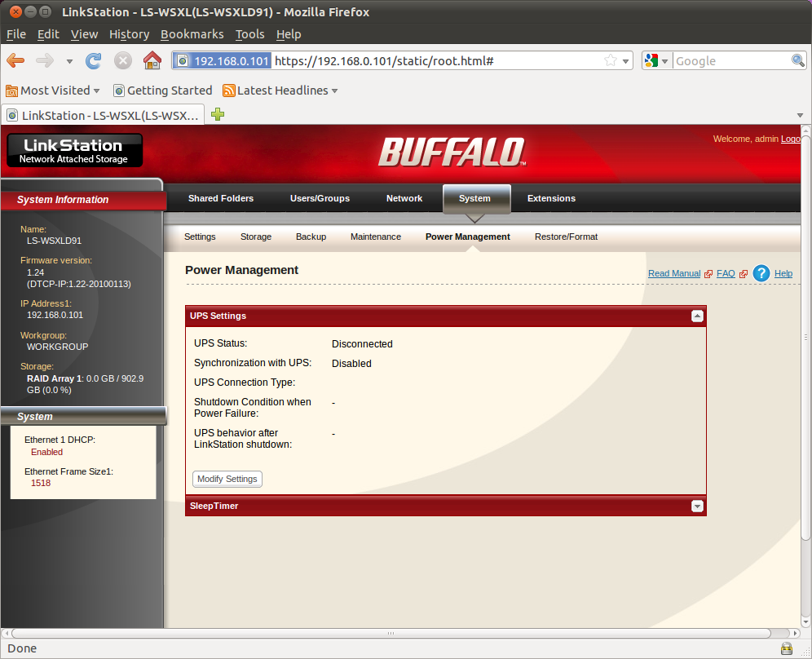812x659 pixels.
Task: Open the History menu
Action: (129, 34)
